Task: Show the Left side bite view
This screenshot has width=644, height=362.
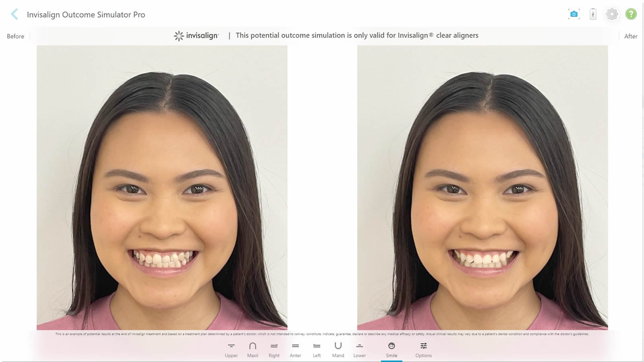Action: (x=317, y=350)
